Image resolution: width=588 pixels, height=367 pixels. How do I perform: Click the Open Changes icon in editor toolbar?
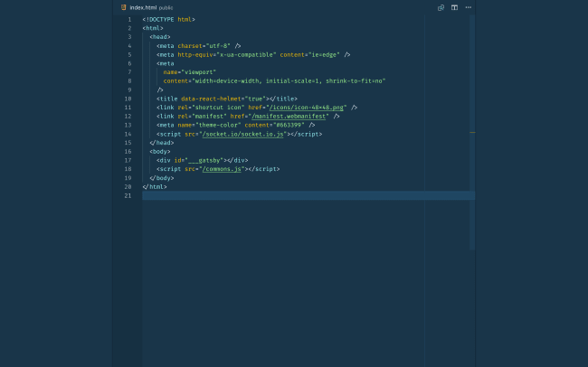tap(441, 7)
